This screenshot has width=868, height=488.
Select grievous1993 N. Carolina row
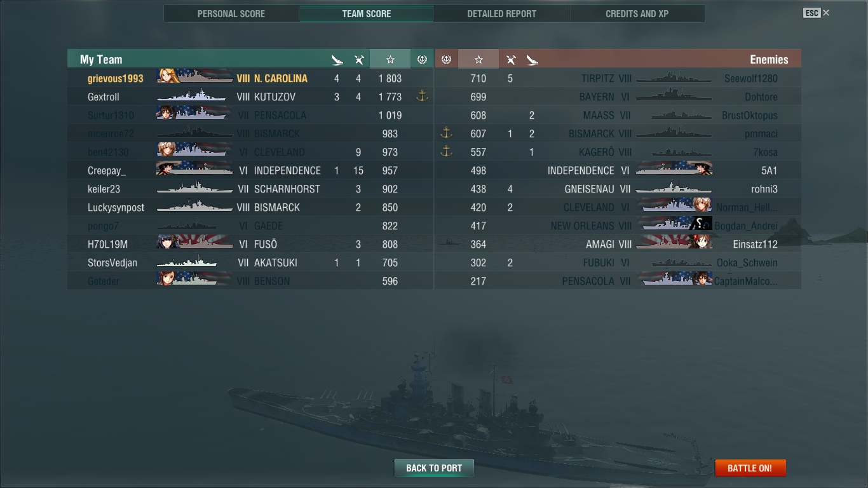click(x=250, y=78)
